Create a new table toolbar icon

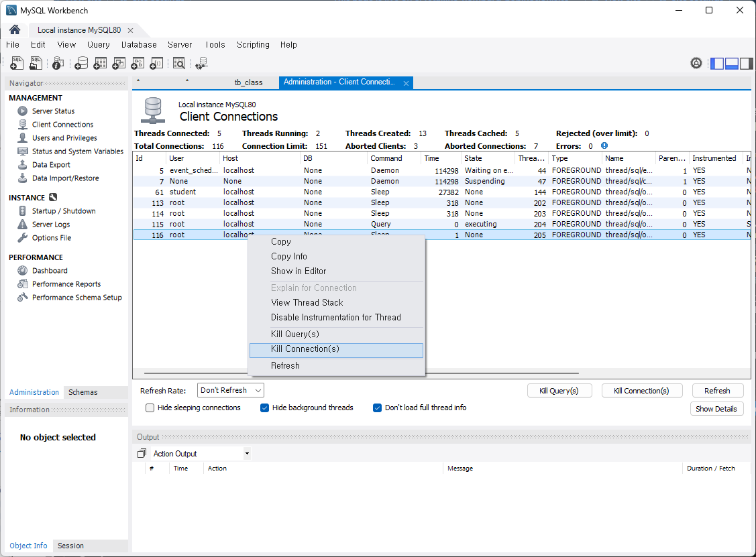tap(100, 63)
